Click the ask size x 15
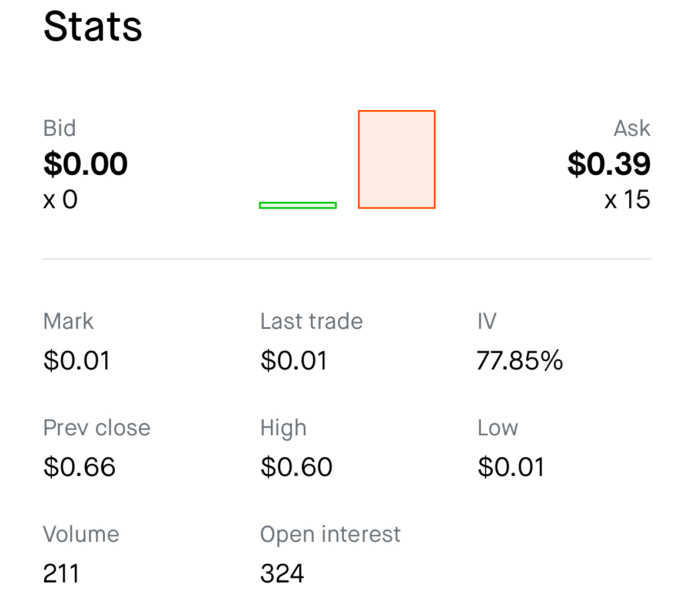The image size is (694, 616). pos(627,199)
